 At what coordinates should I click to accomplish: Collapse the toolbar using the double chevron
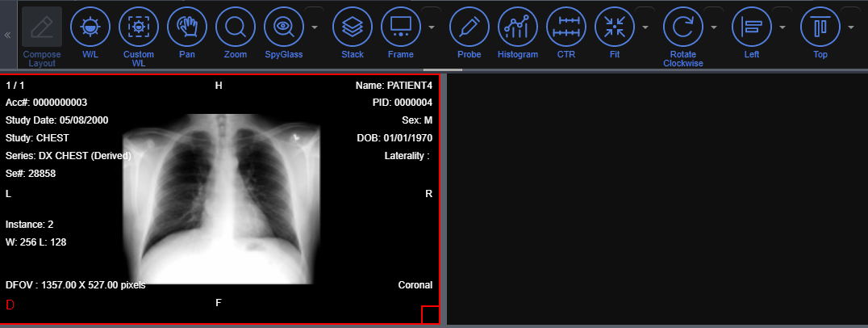[7, 36]
